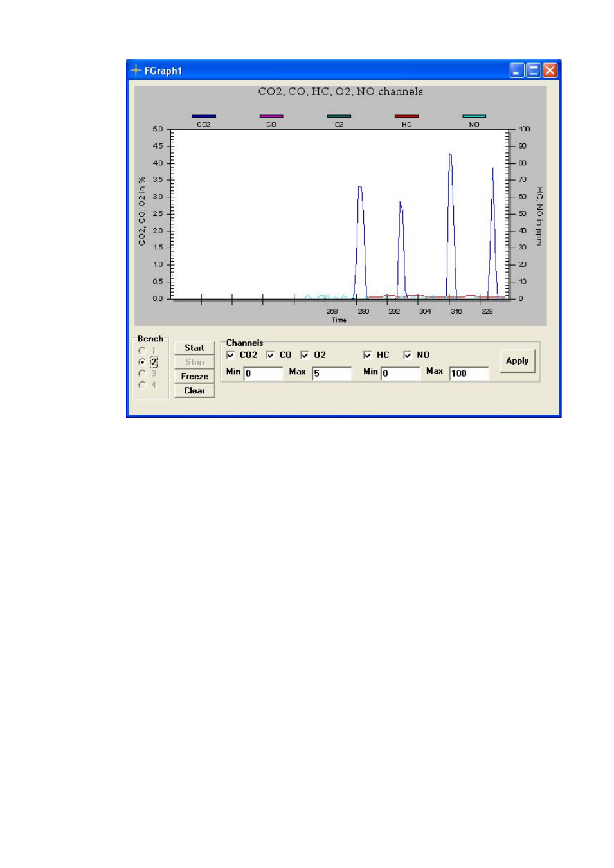Screen dimensions: 614x868
Task: Toggle the NO channel checkbox
Action: point(407,355)
